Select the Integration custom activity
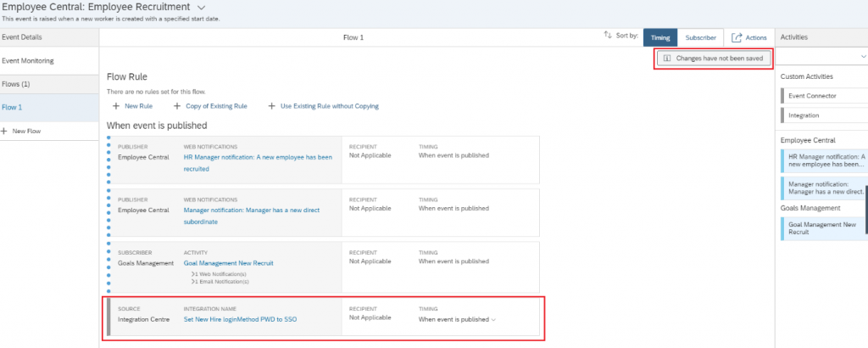868x348 pixels. [824, 115]
